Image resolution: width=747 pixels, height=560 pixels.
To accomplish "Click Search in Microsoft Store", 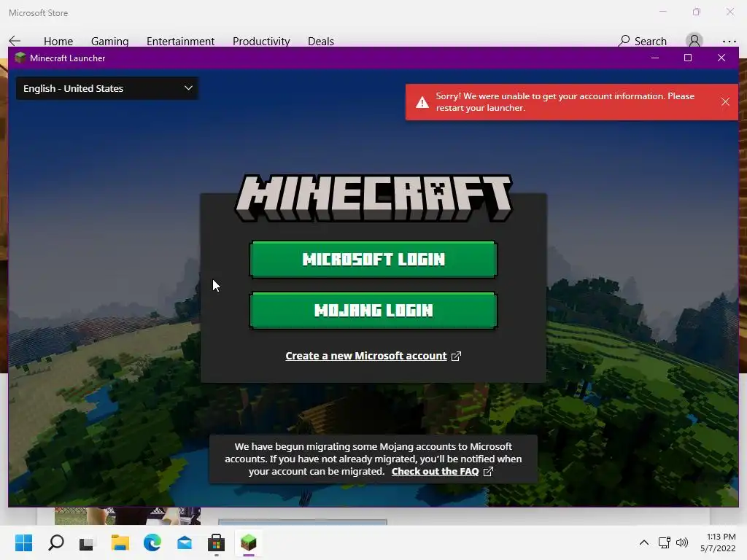I will [642, 41].
